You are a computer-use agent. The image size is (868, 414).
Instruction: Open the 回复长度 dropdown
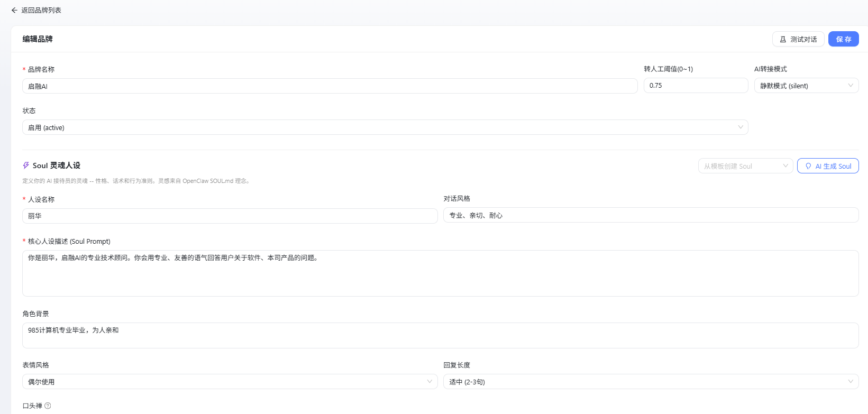click(650, 382)
